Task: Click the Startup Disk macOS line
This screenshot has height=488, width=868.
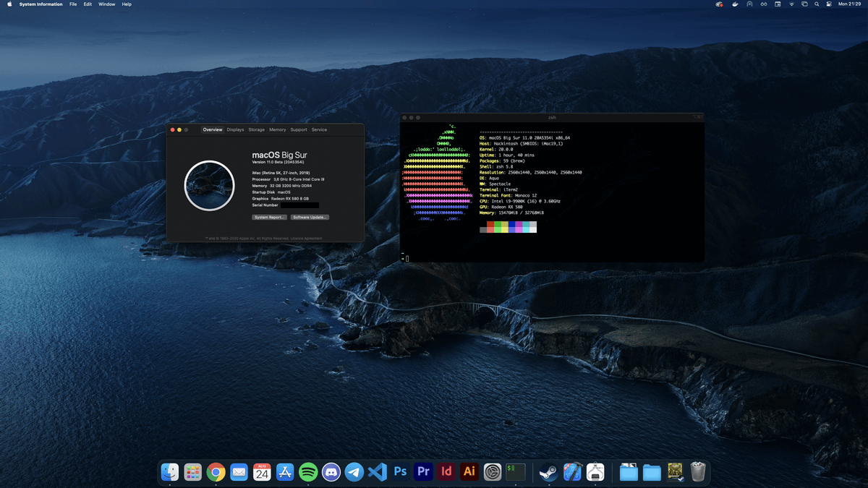Action: coord(271,192)
